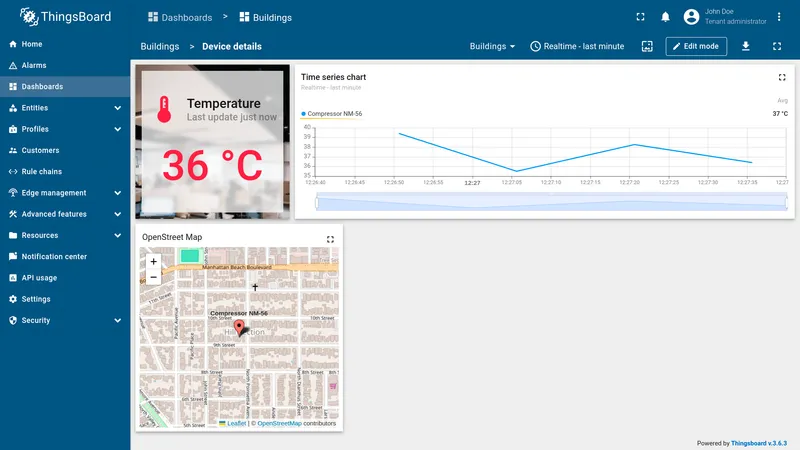Click the Edge management antenna icon
Image resolution: width=800 pixels, height=450 pixels.
(x=13, y=193)
